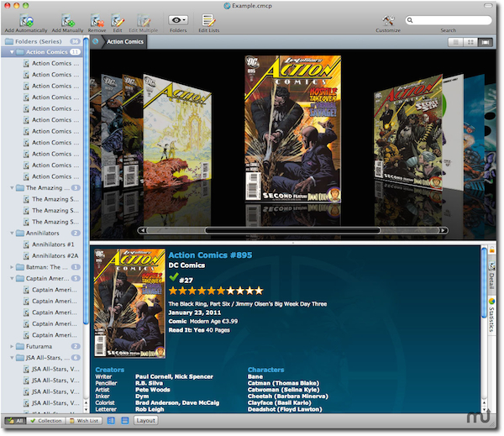
Task: Toggle the horizontal split layout icon
Action: pyautogui.click(x=125, y=421)
